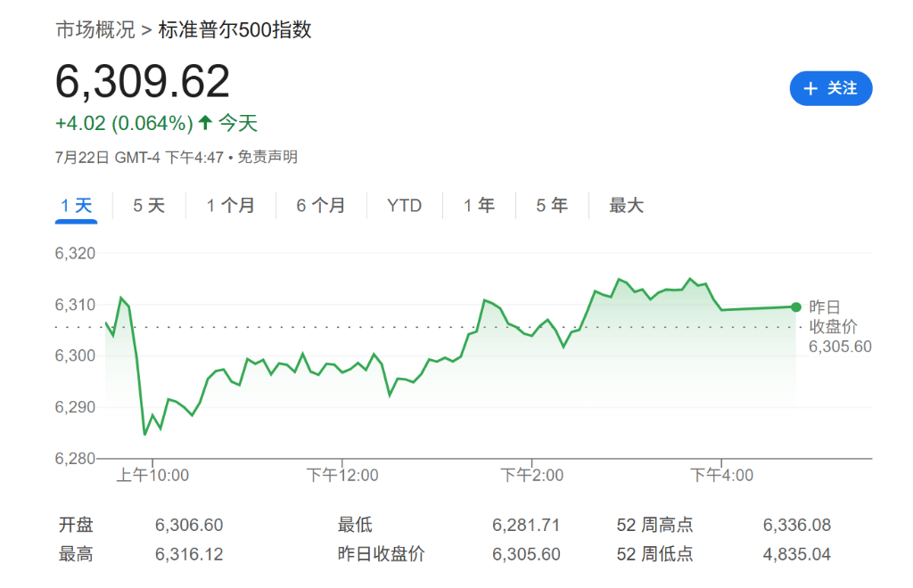Switch to the 5 年 range tab
The width and height of the screenshot is (913, 588).
click(x=552, y=205)
